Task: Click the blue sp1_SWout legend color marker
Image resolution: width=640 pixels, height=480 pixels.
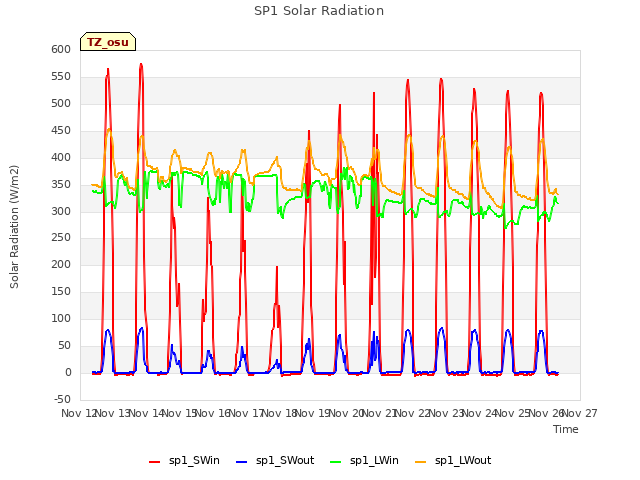Action: (x=242, y=462)
